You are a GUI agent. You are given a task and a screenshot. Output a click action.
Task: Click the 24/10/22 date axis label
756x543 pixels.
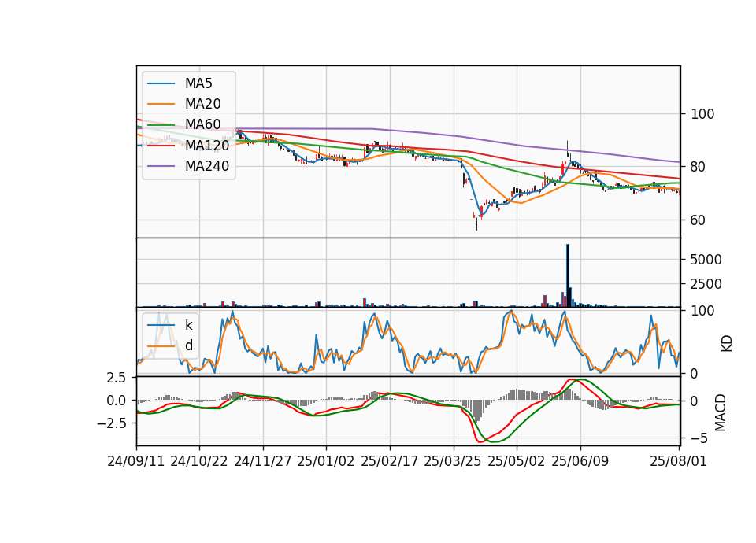pos(198,461)
